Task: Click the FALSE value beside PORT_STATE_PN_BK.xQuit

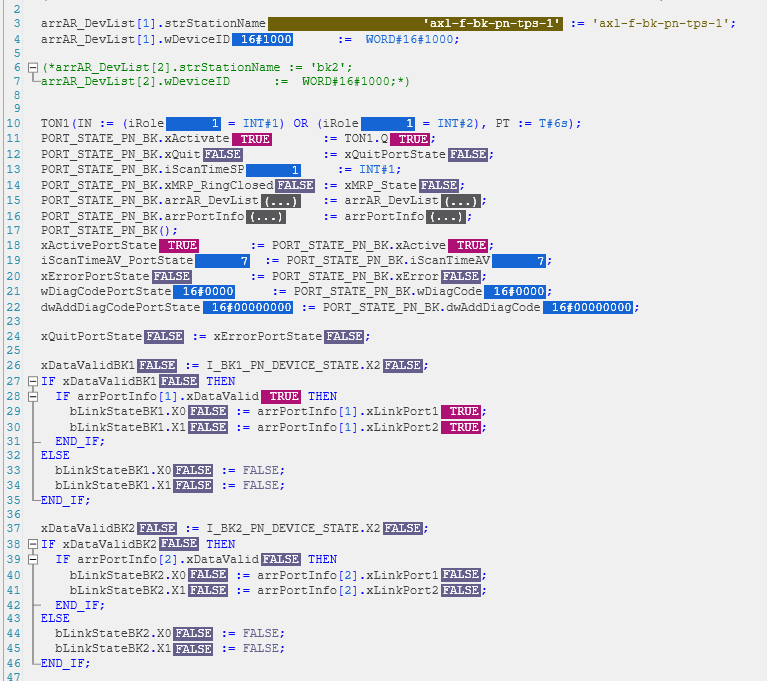Action: click(x=223, y=155)
